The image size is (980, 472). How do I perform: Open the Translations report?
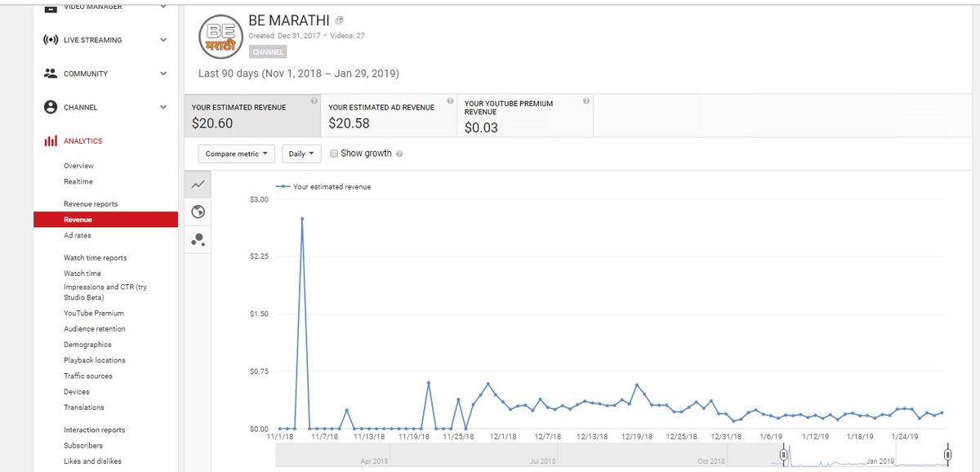(x=84, y=407)
